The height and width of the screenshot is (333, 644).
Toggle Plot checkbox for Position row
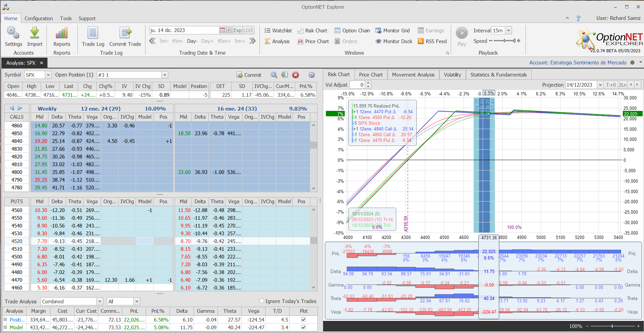(x=303, y=320)
